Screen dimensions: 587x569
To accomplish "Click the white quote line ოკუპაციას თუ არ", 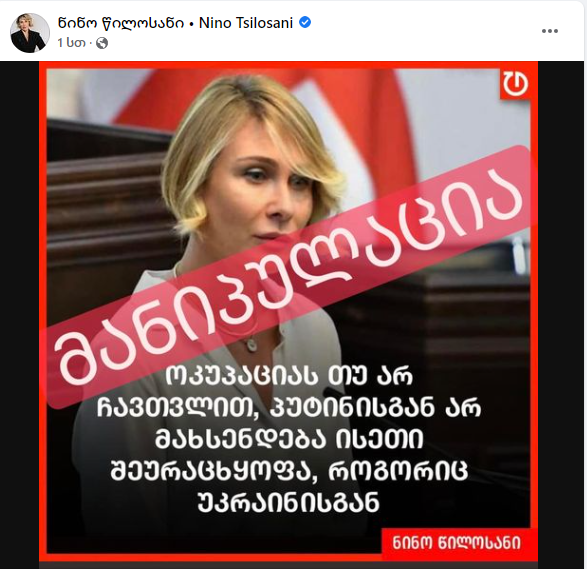I will (289, 376).
